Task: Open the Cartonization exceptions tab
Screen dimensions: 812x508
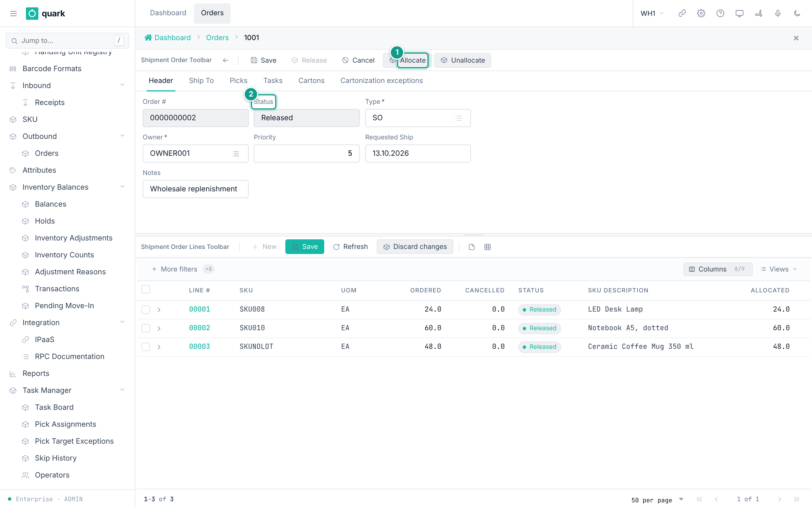Action: pos(381,81)
